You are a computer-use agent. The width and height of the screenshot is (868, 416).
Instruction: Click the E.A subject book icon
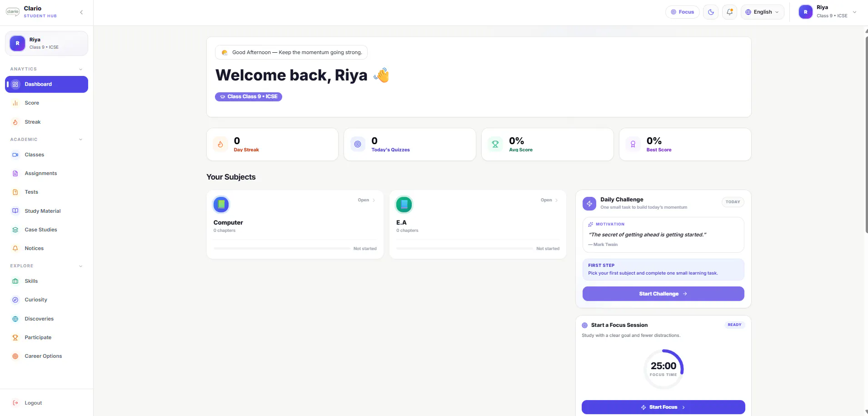coord(404,205)
